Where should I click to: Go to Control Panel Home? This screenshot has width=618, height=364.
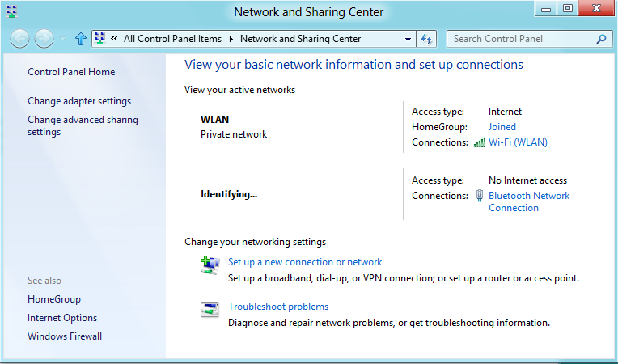pyautogui.click(x=71, y=72)
